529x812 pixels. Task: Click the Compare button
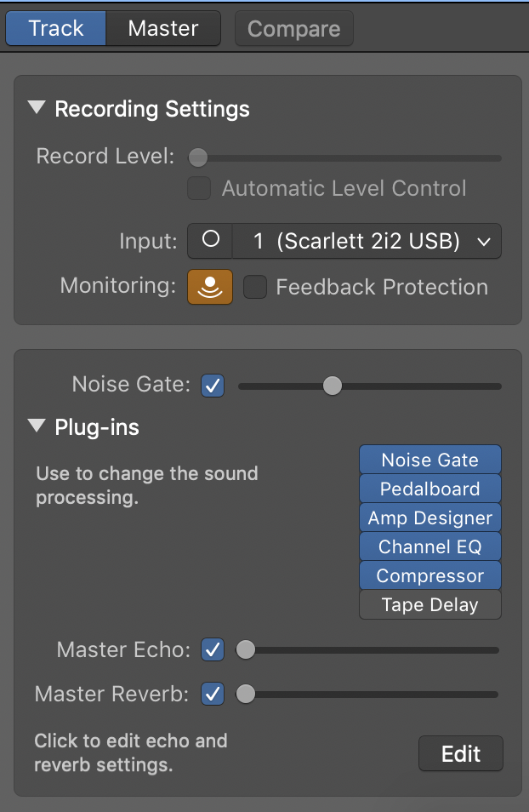pos(293,29)
